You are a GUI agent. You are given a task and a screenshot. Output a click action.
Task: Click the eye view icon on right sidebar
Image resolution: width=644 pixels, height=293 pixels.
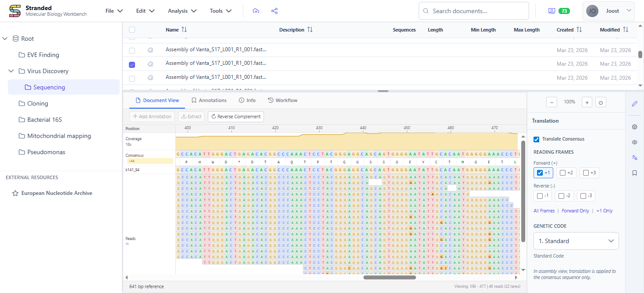pos(634,142)
